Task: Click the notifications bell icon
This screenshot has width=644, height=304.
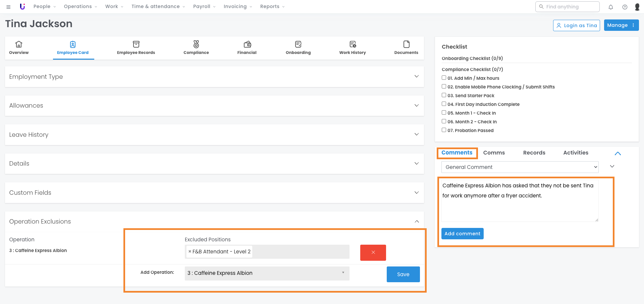Action: click(x=610, y=7)
